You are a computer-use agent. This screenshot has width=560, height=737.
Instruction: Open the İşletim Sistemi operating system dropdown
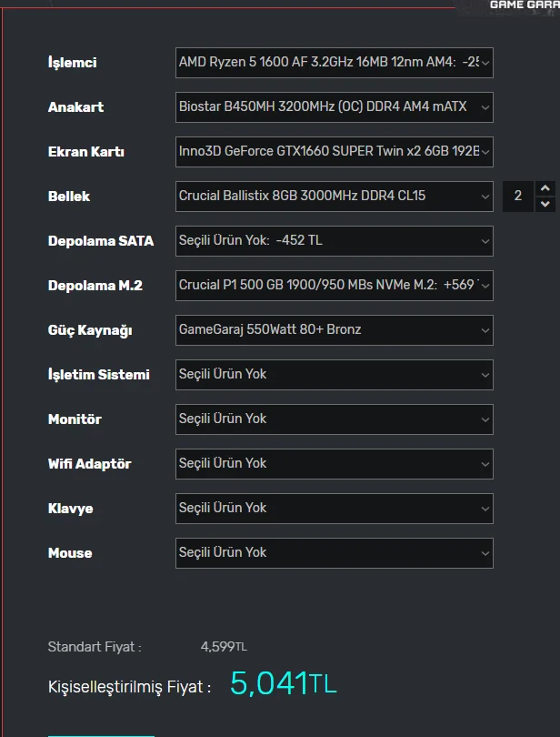(x=334, y=375)
